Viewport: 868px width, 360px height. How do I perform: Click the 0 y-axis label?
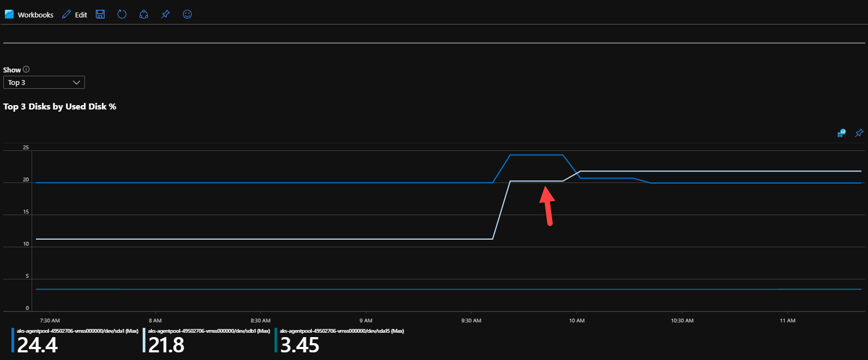point(27,308)
